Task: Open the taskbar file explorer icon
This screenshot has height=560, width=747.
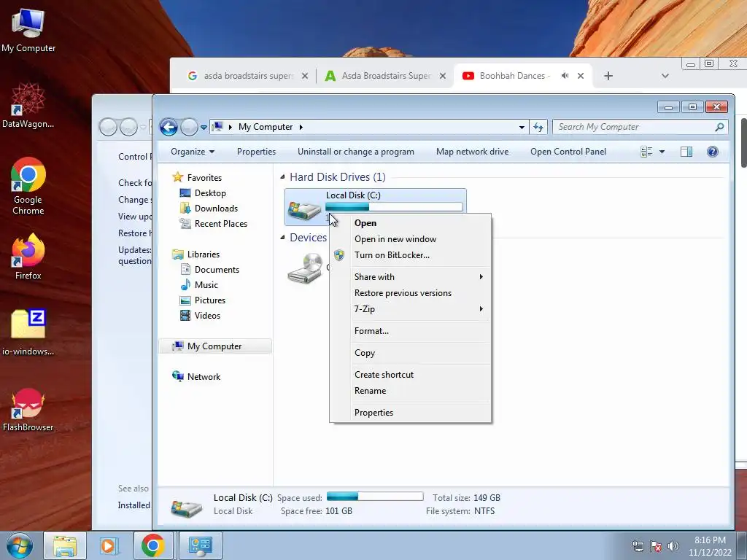Action: click(x=65, y=545)
